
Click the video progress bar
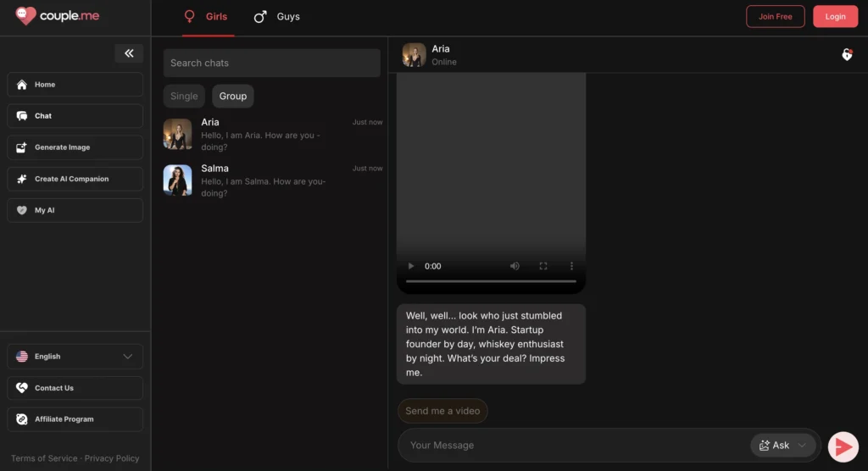[491, 281]
